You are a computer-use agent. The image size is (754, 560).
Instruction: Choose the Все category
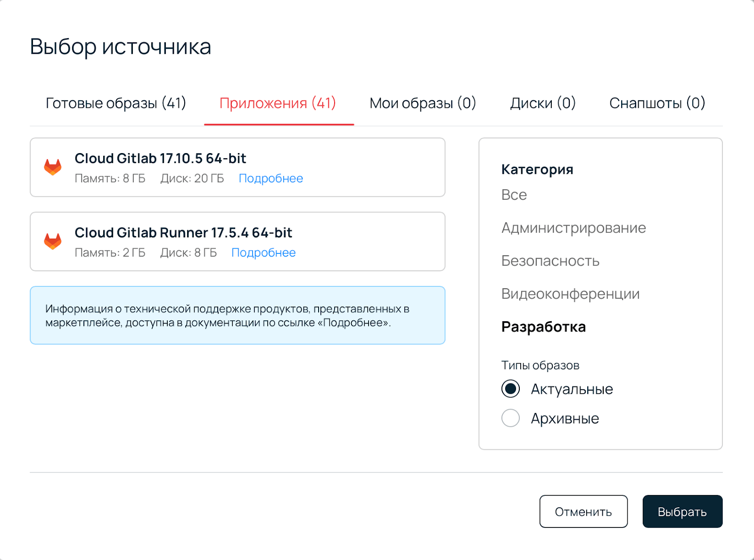coord(514,195)
